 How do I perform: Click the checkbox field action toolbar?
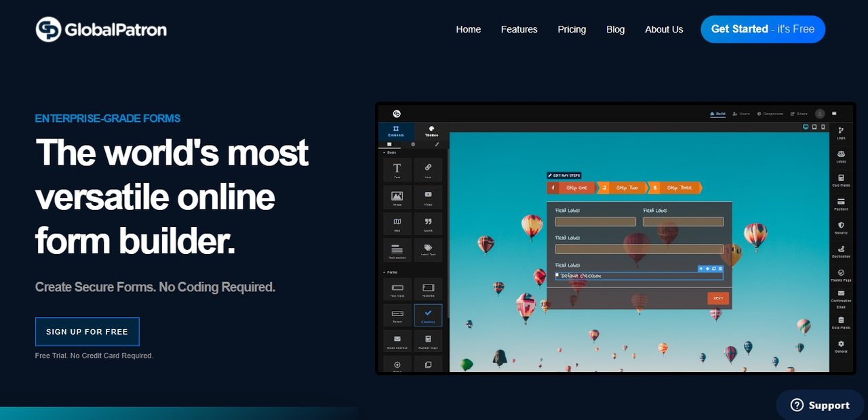coord(711,269)
